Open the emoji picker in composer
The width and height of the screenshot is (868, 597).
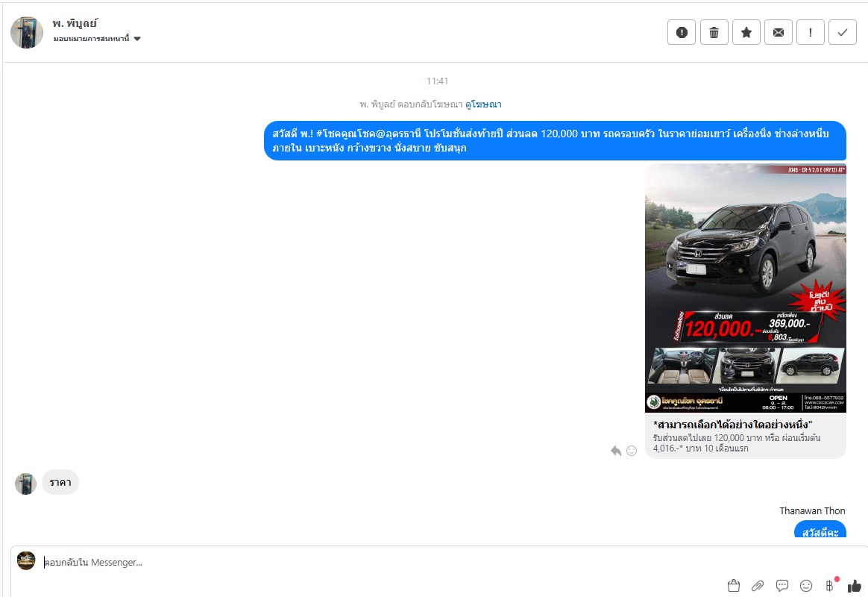(806, 585)
